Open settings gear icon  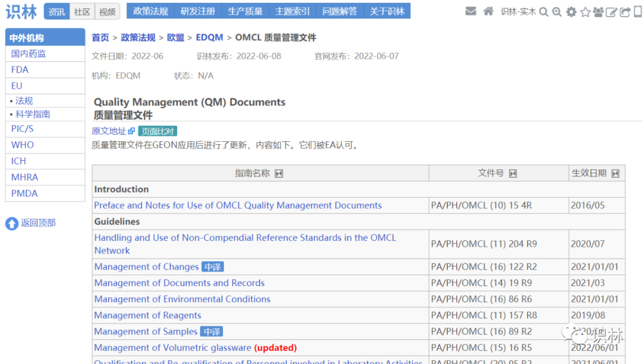click(x=571, y=12)
